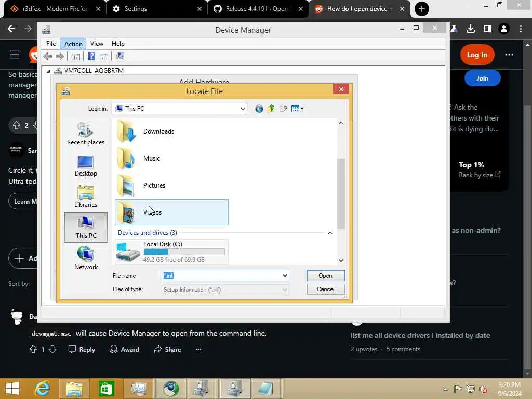Select Recent places in the places bar
Screen dimensions: 532x399
point(86,134)
